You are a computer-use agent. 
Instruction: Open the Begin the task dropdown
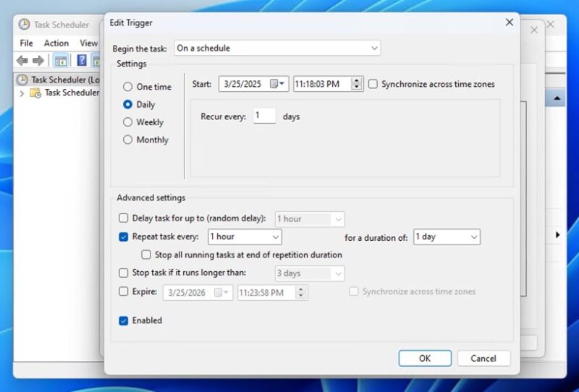tap(277, 48)
